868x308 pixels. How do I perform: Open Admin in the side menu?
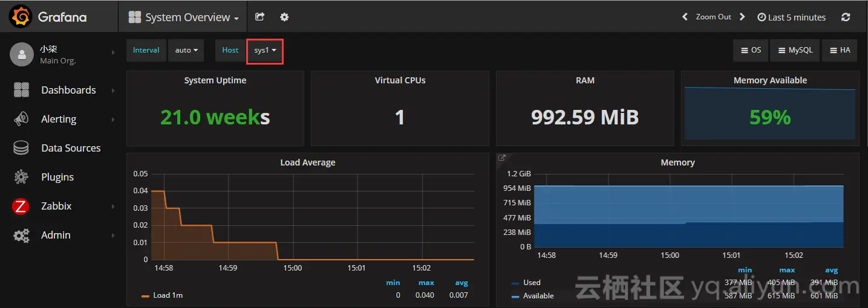[x=56, y=235]
